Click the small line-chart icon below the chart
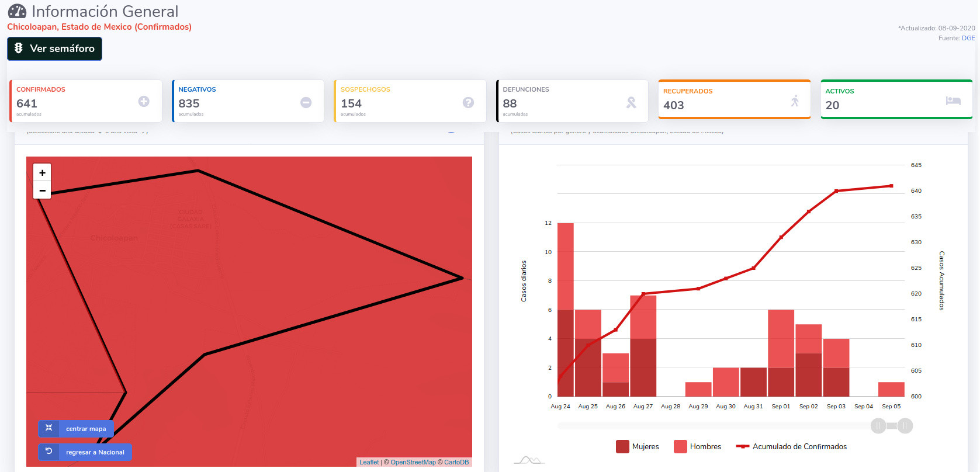The width and height of the screenshot is (980, 472). click(529, 460)
